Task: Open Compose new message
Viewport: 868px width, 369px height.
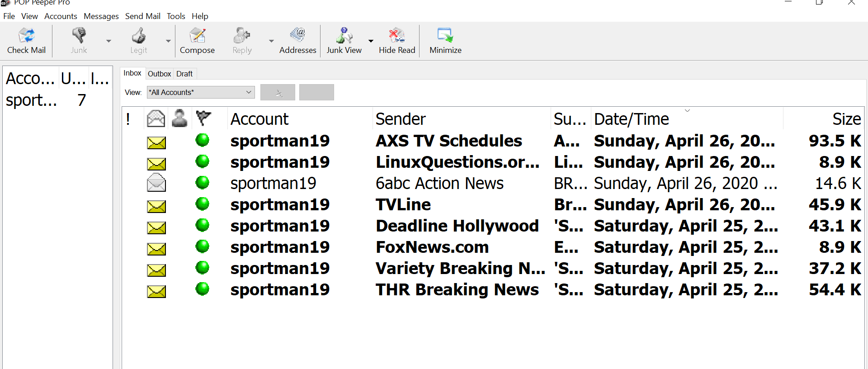Action: 197,41
